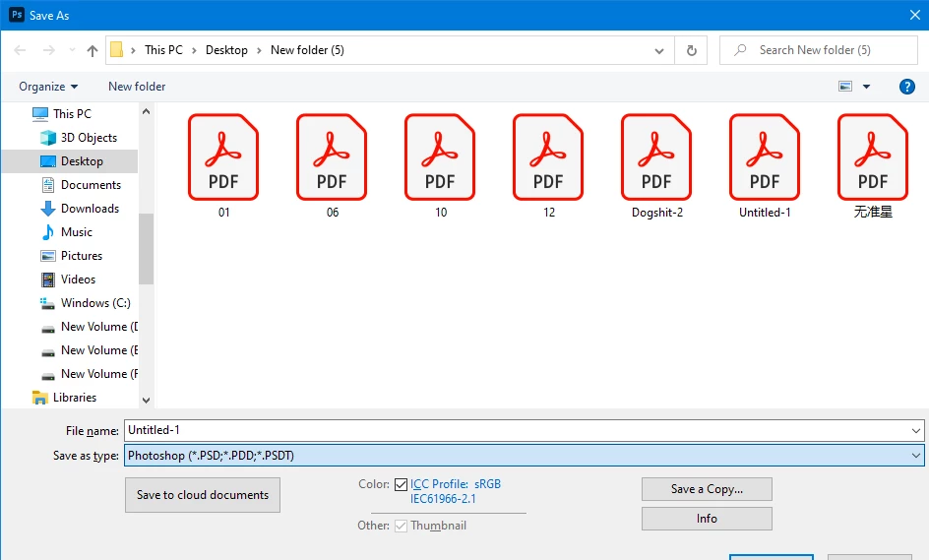Click the chevron after Desktop breadcrumb
This screenshot has height=560, width=929.
tap(259, 50)
